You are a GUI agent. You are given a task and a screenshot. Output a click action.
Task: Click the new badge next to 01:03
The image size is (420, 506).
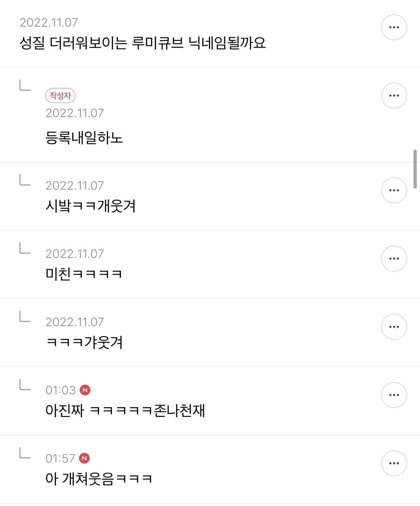(x=85, y=390)
